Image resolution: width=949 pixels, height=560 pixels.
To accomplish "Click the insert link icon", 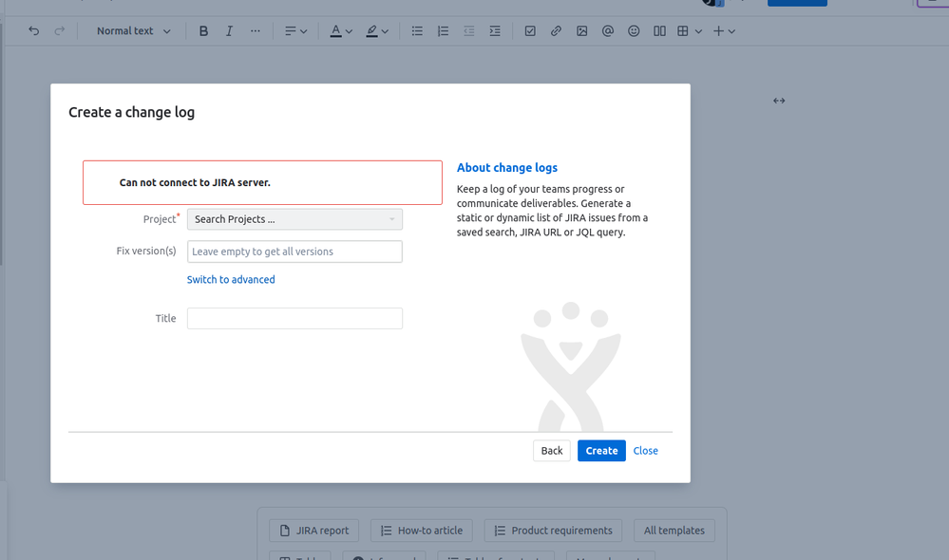I will click(x=556, y=30).
